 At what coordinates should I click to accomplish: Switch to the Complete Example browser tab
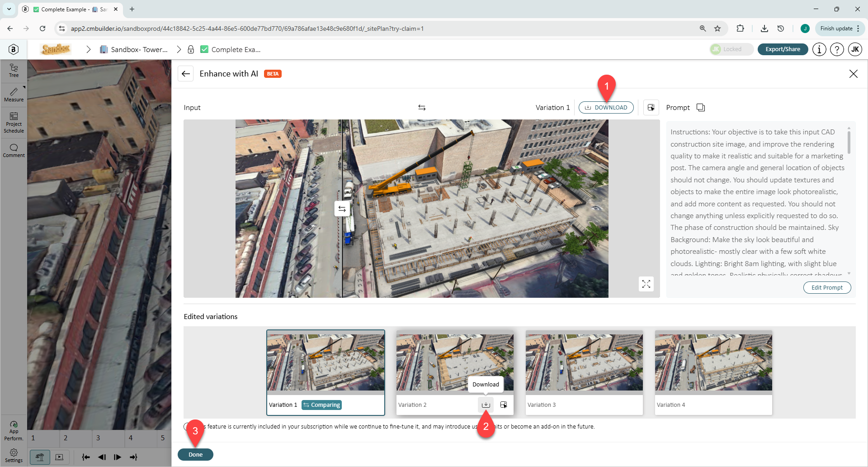click(x=71, y=9)
